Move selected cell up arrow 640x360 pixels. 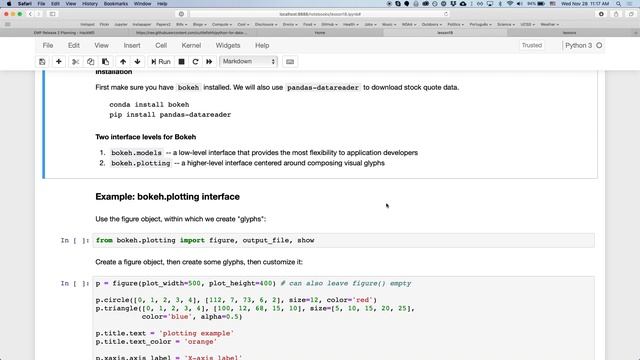[123, 62]
